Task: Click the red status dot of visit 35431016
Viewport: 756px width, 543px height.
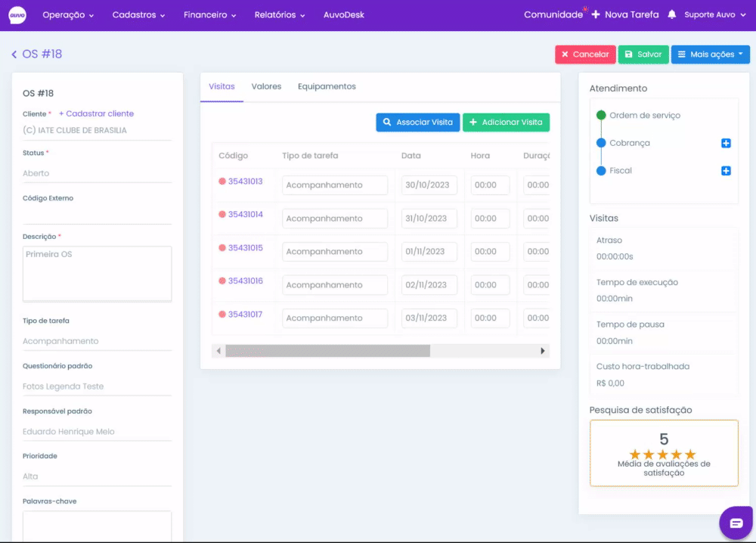Action: [x=222, y=281]
